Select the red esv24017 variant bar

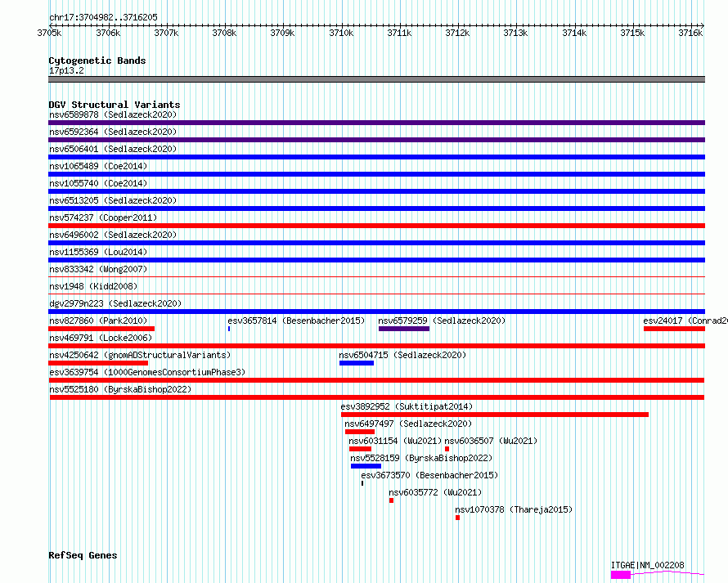click(674, 329)
